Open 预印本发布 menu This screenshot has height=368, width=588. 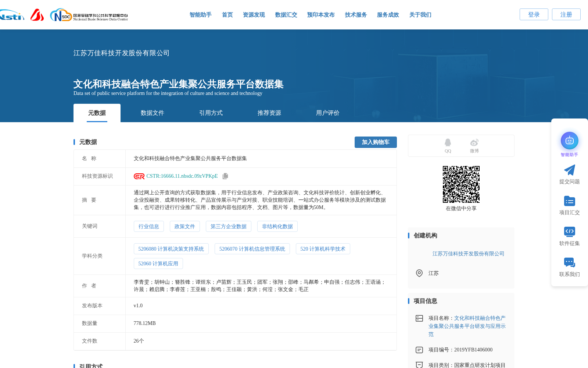pos(321,15)
